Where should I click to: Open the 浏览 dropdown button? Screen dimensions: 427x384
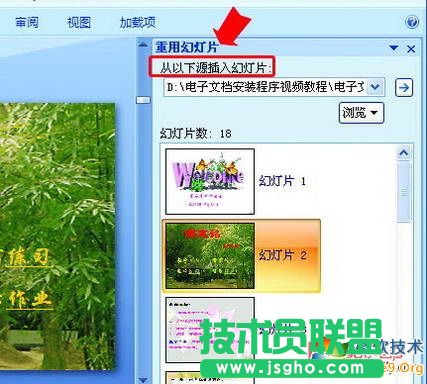click(x=361, y=113)
